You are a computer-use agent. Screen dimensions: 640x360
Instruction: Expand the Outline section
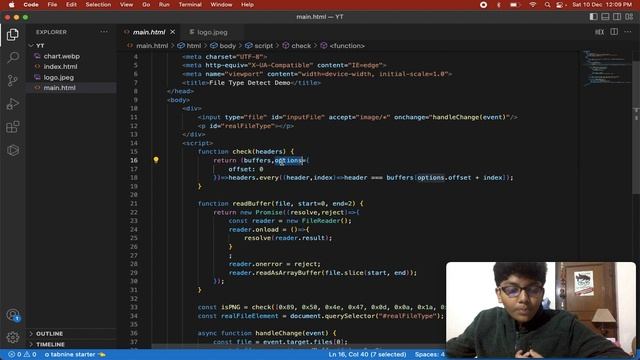tap(49, 333)
